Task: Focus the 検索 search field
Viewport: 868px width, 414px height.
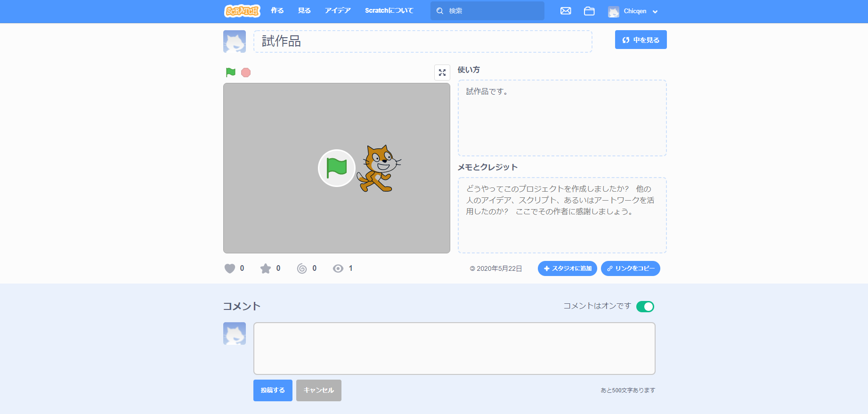Action: click(487, 11)
